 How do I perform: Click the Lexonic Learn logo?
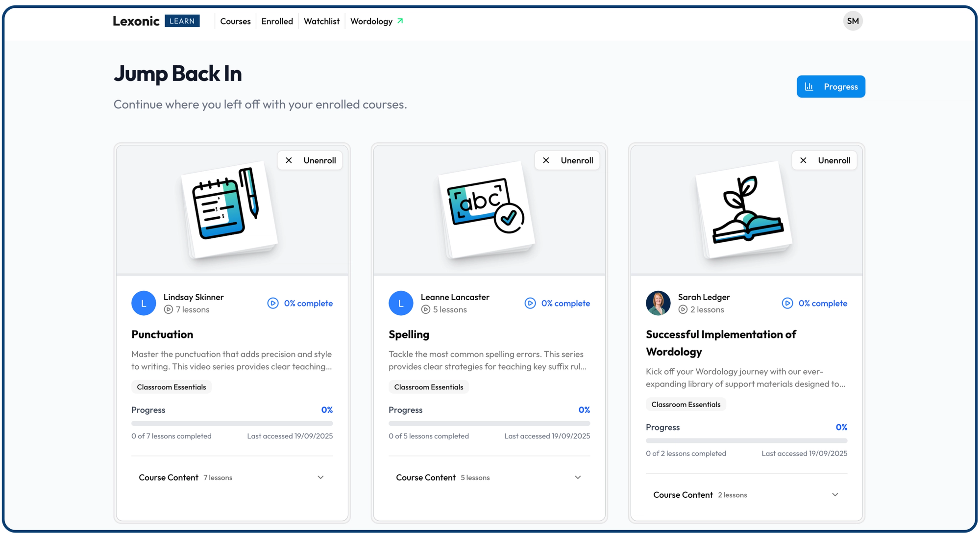[x=156, y=21]
